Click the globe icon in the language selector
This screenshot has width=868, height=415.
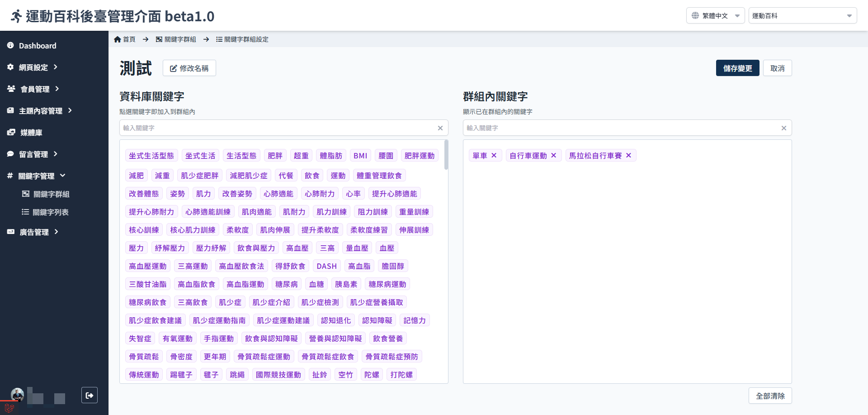695,15
